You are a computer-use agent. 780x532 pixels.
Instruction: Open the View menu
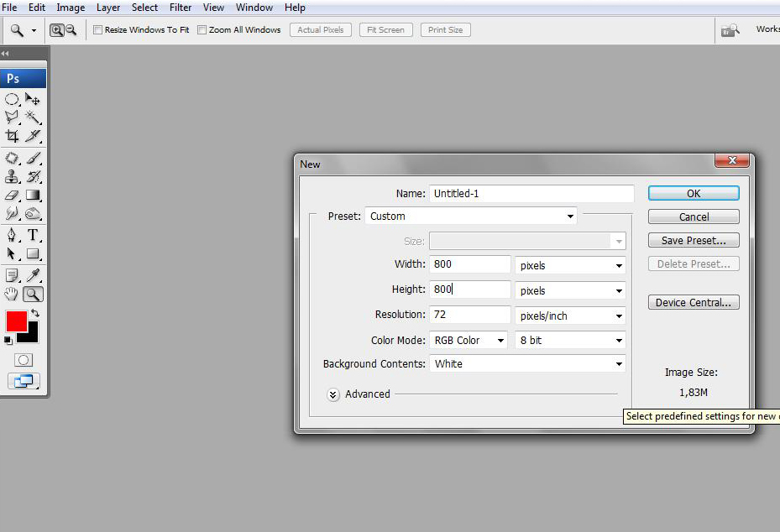pos(213,8)
